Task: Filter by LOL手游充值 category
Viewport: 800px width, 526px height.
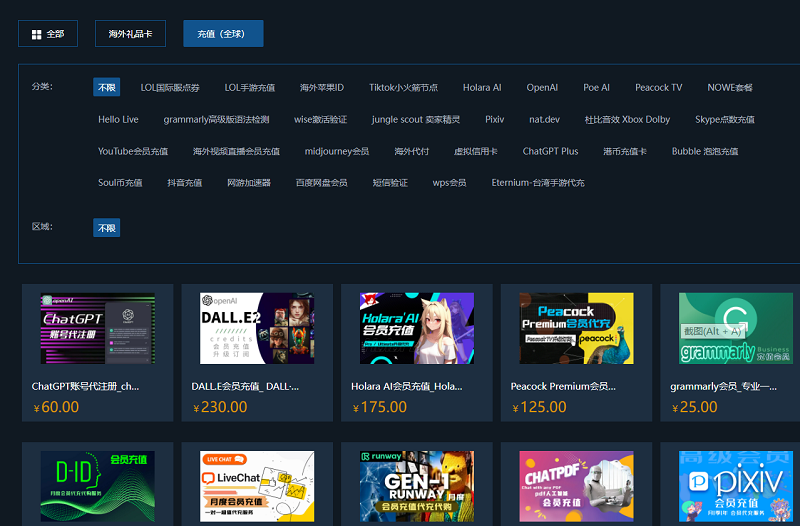Action: coord(249,87)
